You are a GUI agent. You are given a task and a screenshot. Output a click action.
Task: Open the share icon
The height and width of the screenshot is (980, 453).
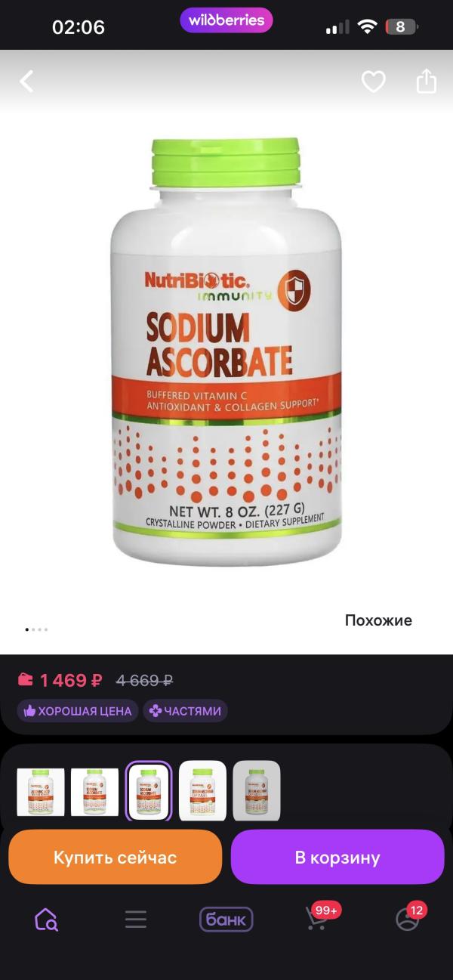coord(427,81)
